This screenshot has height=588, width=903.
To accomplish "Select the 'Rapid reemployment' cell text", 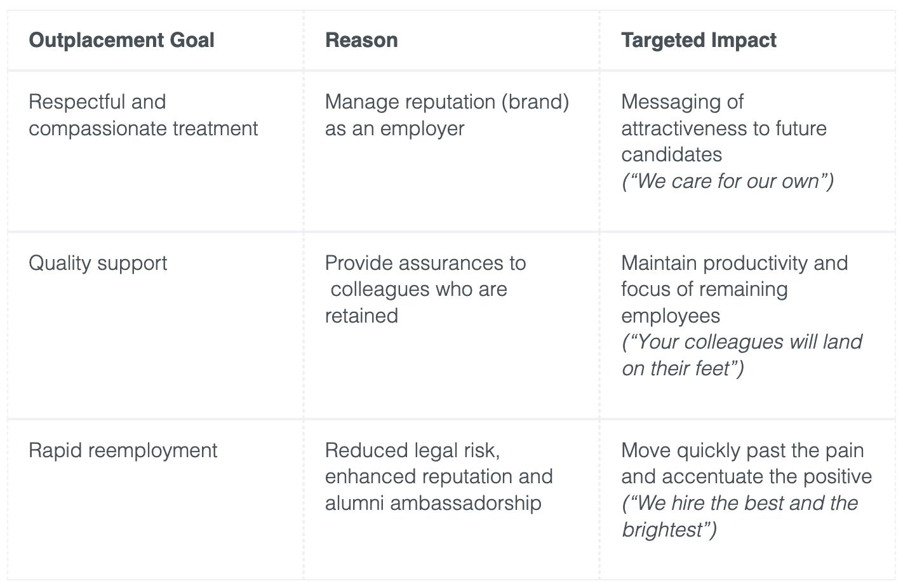I will pyautogui.click(x=123, y=450).
